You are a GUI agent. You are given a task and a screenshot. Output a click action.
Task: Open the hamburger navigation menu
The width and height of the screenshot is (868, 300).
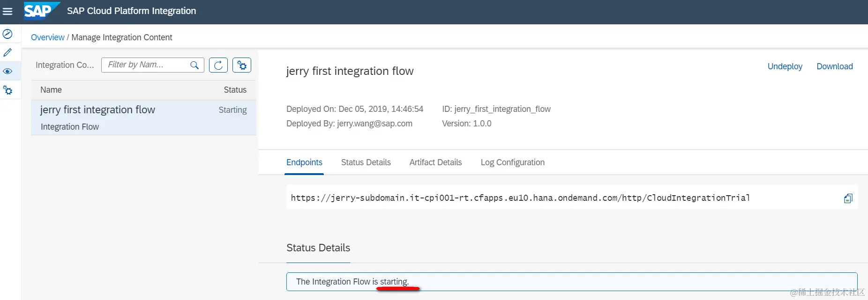tap(7, 11)
